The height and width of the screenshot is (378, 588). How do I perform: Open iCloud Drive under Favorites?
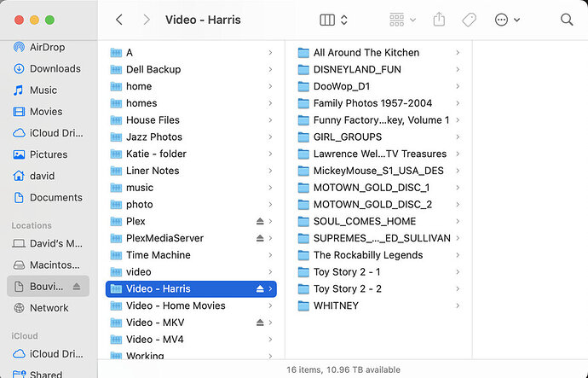[x=48, y=133]
